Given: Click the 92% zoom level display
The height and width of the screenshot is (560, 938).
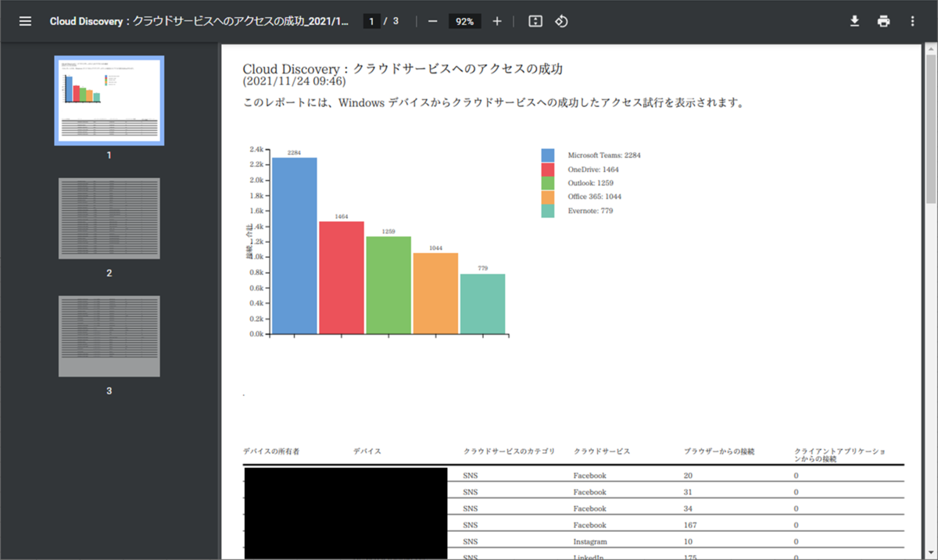Looking at the screenshot, I should (x=464, y=21).
